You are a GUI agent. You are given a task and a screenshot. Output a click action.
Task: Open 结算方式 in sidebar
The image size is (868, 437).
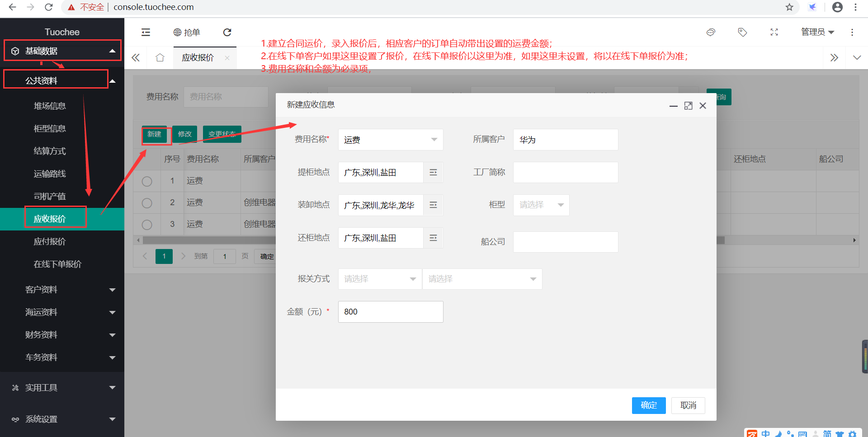point(50,151)
